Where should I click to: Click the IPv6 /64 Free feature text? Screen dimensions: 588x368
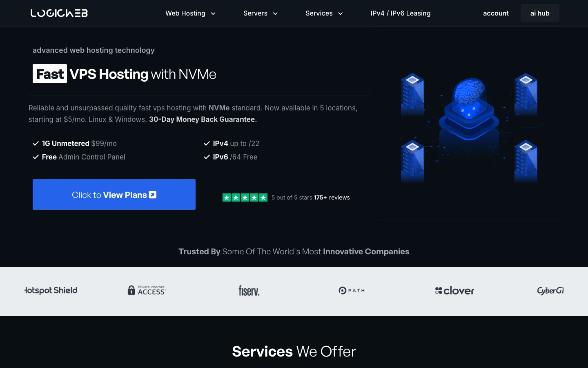click(235, 157)
